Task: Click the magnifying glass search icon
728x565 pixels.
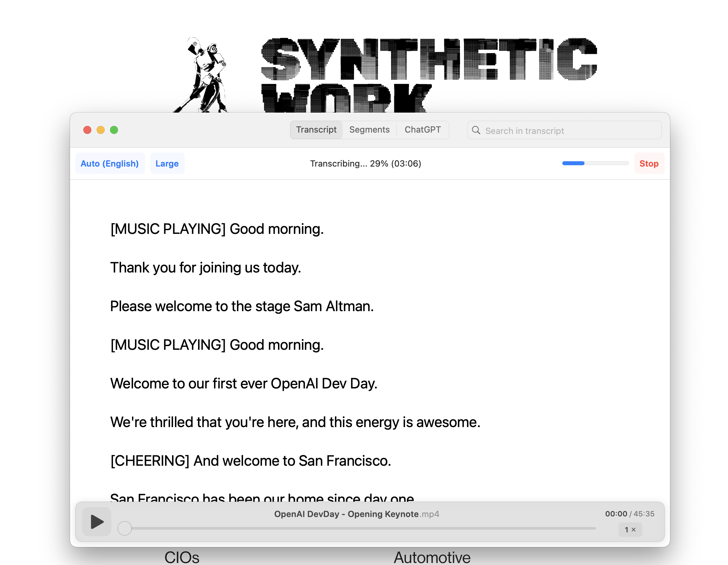Action: click(x=476, y=130)
